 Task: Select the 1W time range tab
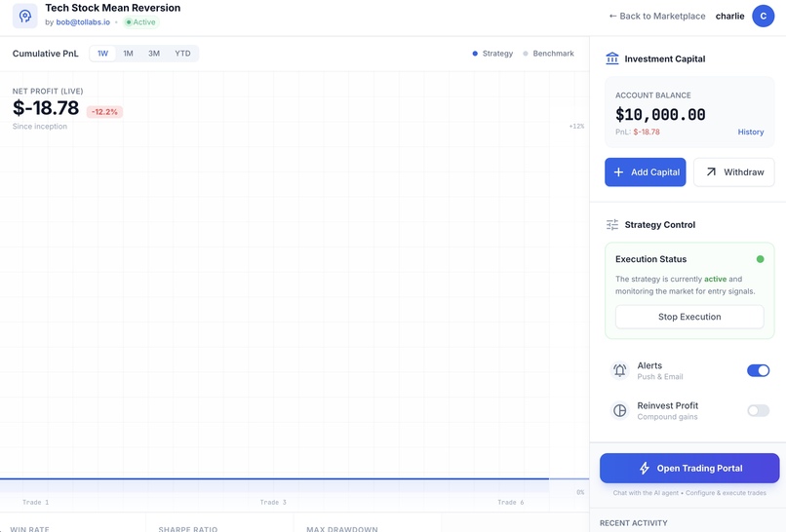(102, 54)
